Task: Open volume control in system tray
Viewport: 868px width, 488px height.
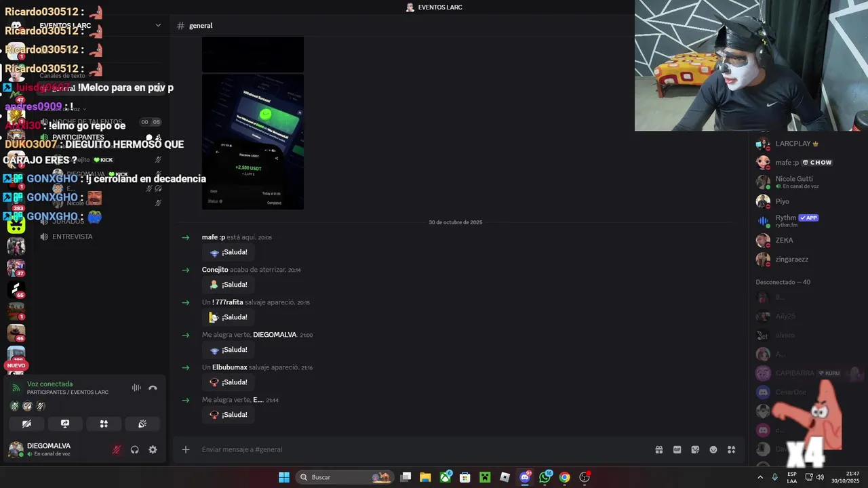Action: [x=820, y=477]
